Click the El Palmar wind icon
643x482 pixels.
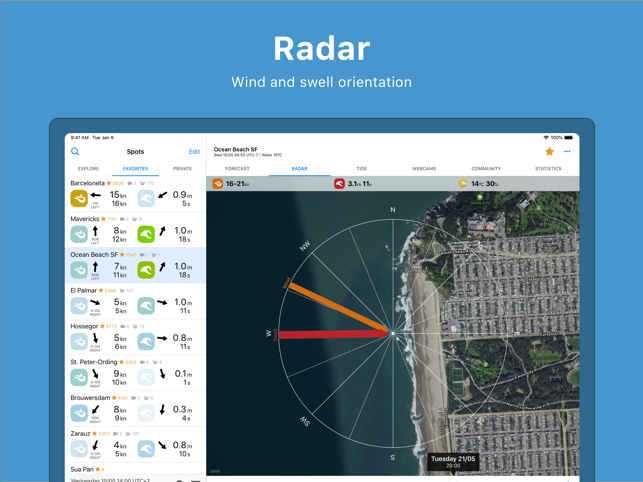click(x=79, y=306)
